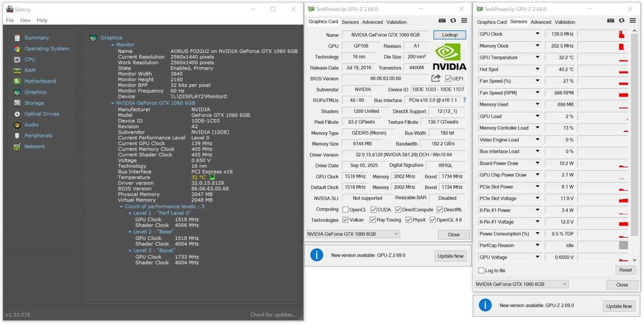The width and height of the screenshot is (644, 325).
Task: Open Storage icon in Speccy sidebar
Action: tap(17, 103)
